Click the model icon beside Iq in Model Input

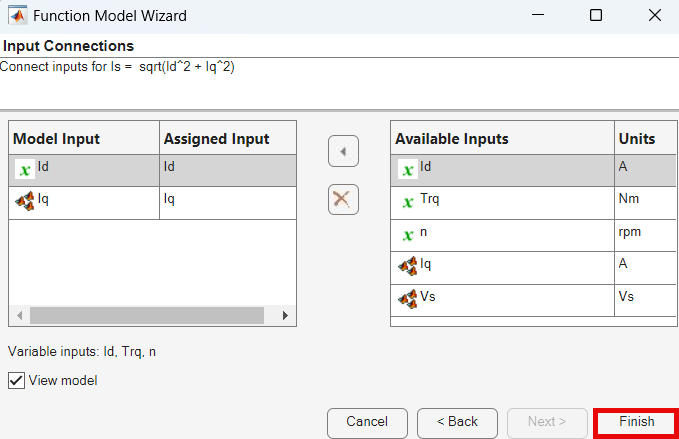pos(25,201)
